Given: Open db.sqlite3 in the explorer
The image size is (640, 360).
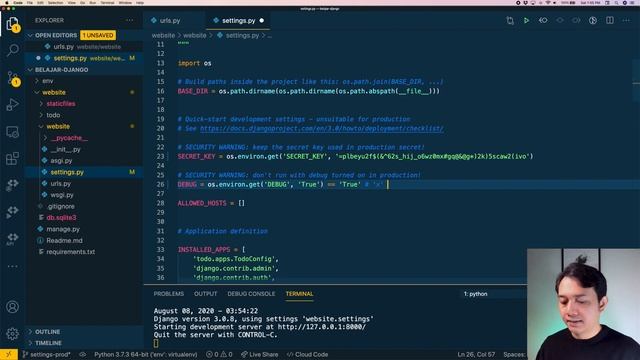Looking at the screenshot, I should [84, 218].
